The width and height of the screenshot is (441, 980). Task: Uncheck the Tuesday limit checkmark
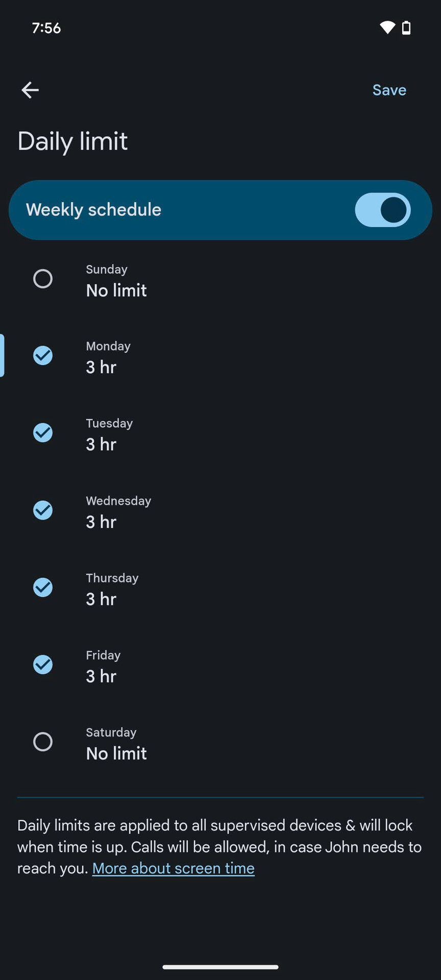43,433
